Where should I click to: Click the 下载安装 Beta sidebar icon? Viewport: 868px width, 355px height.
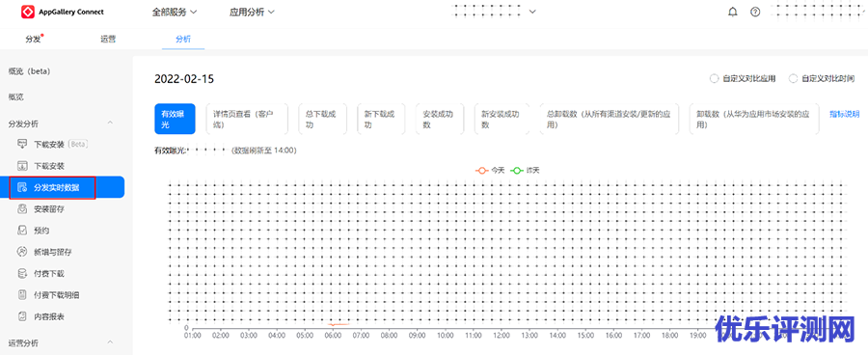click(22, 144)
